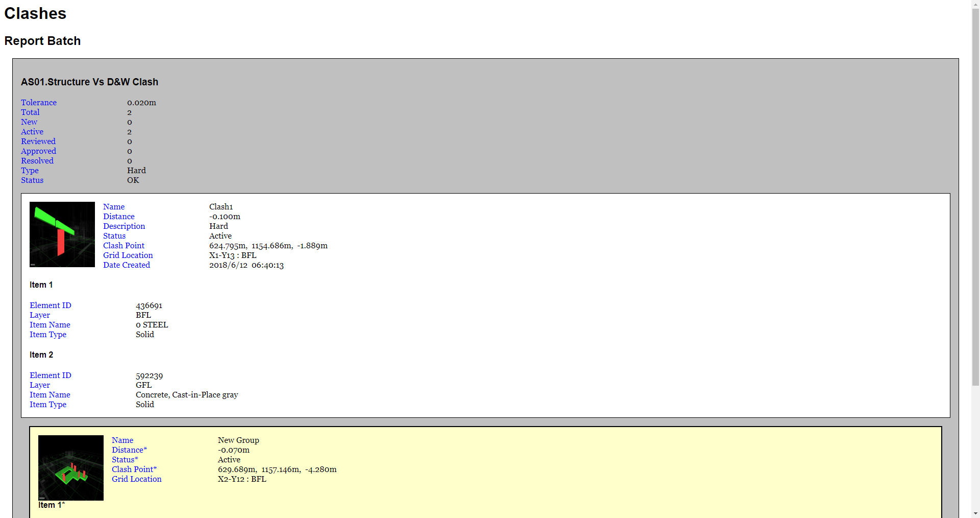Select the Total count link
980x518 pixels.
[x=30, y=112]
